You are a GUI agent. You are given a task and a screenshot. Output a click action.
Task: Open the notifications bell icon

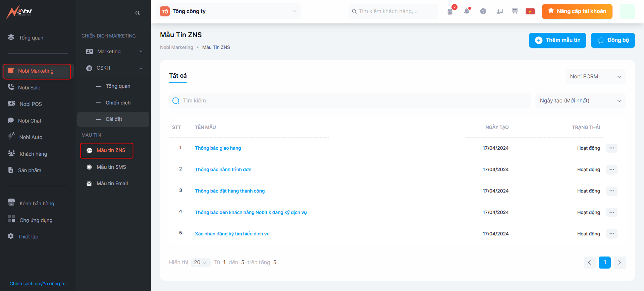coord(467,11)
